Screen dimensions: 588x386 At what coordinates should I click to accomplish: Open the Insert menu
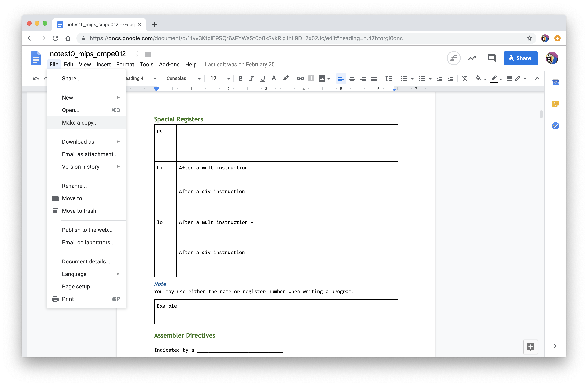104,65
